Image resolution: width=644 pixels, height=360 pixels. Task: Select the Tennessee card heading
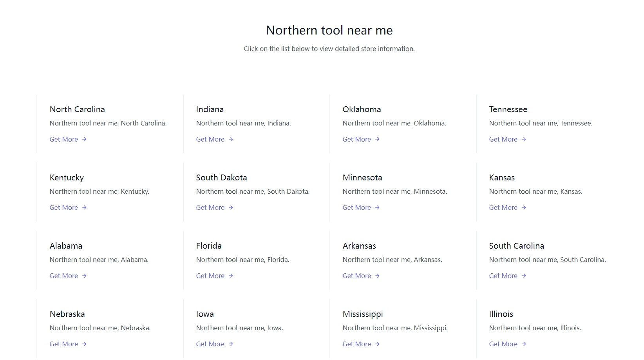[x=508, y=109]
